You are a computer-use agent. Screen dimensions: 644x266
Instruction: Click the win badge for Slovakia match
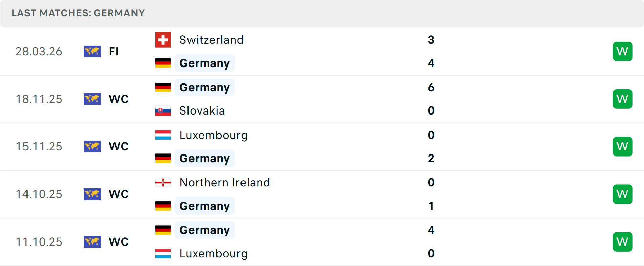[x=623, y=99]
